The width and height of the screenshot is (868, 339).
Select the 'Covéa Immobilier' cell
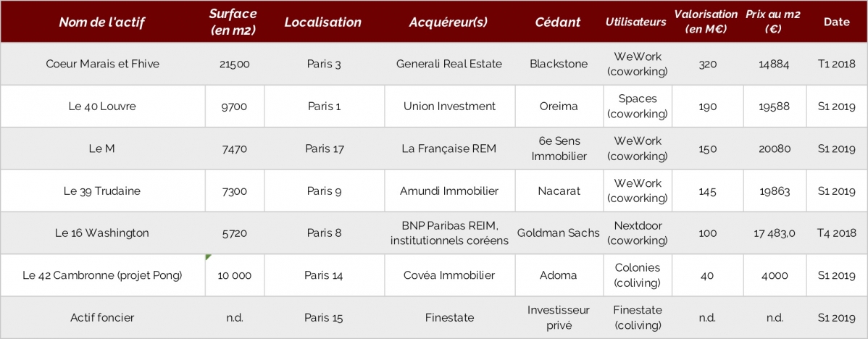449,275
